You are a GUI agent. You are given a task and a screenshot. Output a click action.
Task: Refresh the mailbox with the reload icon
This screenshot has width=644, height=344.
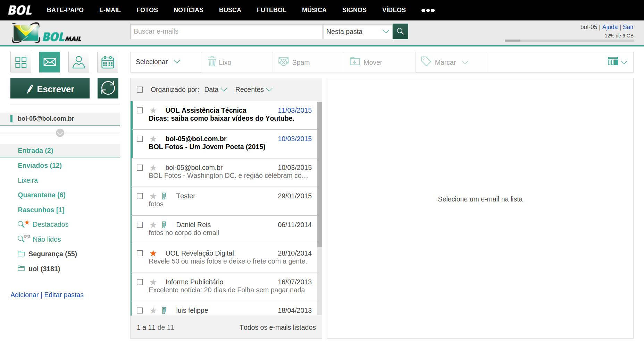click(108, 88)
